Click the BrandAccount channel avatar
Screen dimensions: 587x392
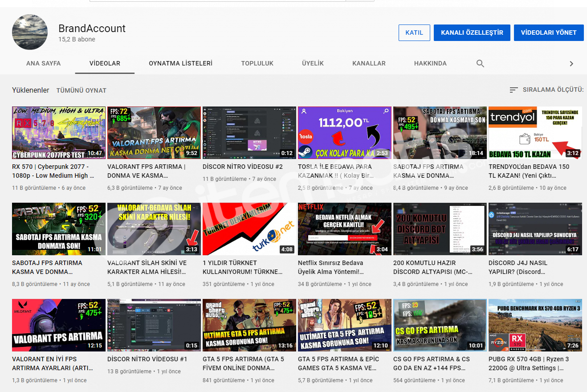30,32
